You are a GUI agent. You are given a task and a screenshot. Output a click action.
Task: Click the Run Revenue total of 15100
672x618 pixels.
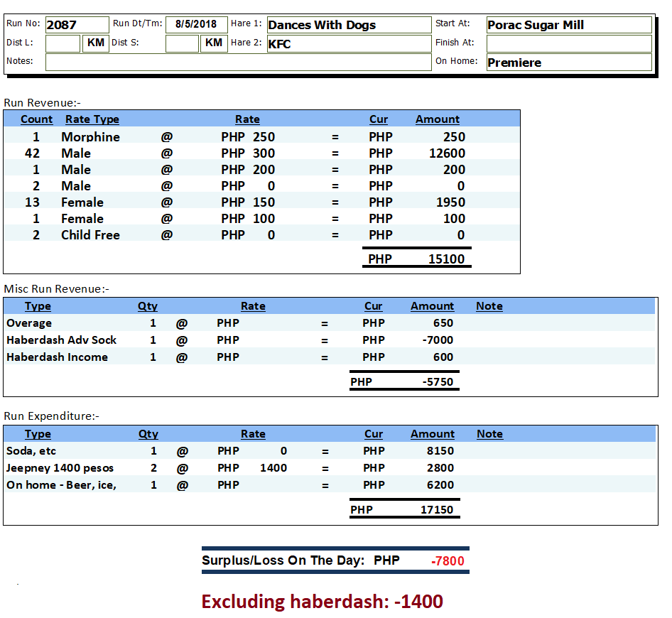click(x=446, y=259)
